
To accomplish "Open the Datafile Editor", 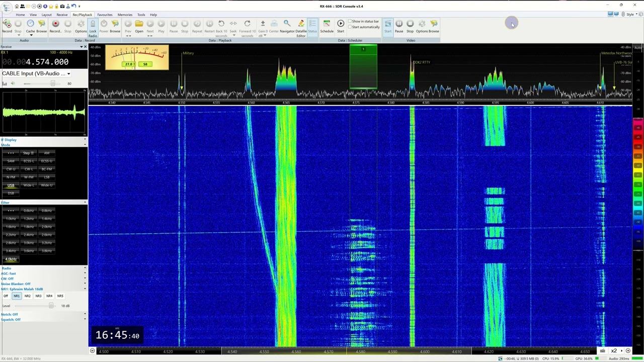I will (301, 28).
